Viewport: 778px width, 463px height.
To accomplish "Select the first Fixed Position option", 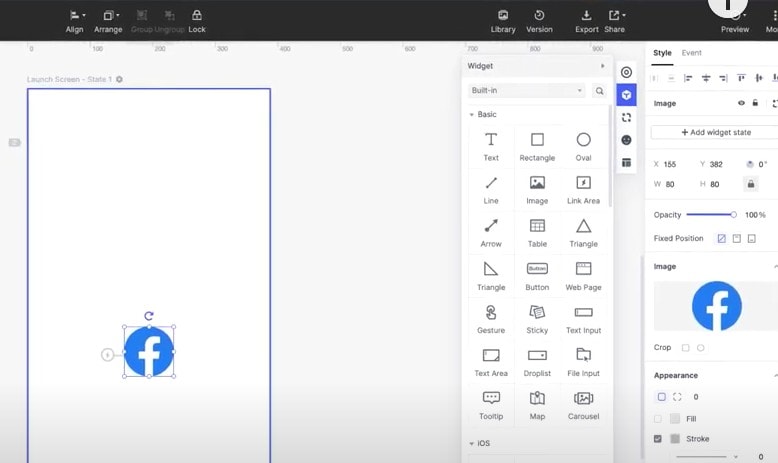I will (x=721, y=239).
